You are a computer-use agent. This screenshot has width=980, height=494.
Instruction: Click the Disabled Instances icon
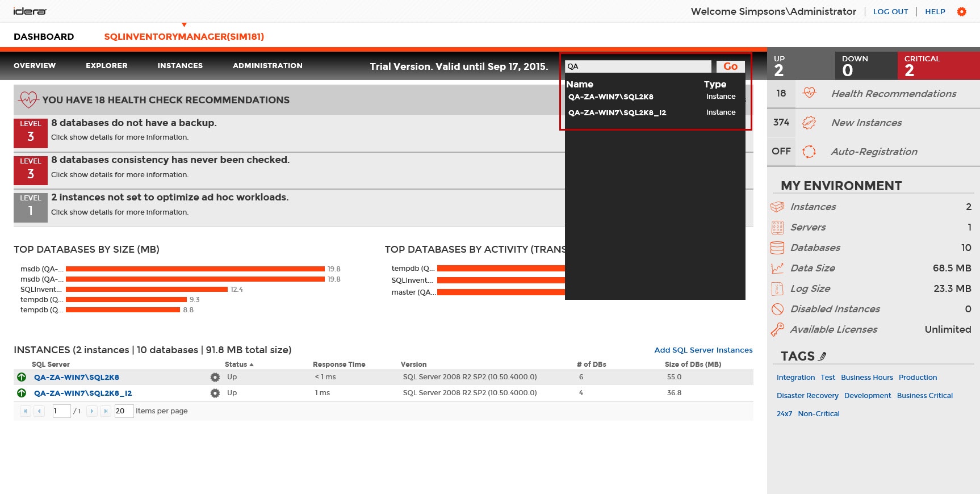[777, 309]
